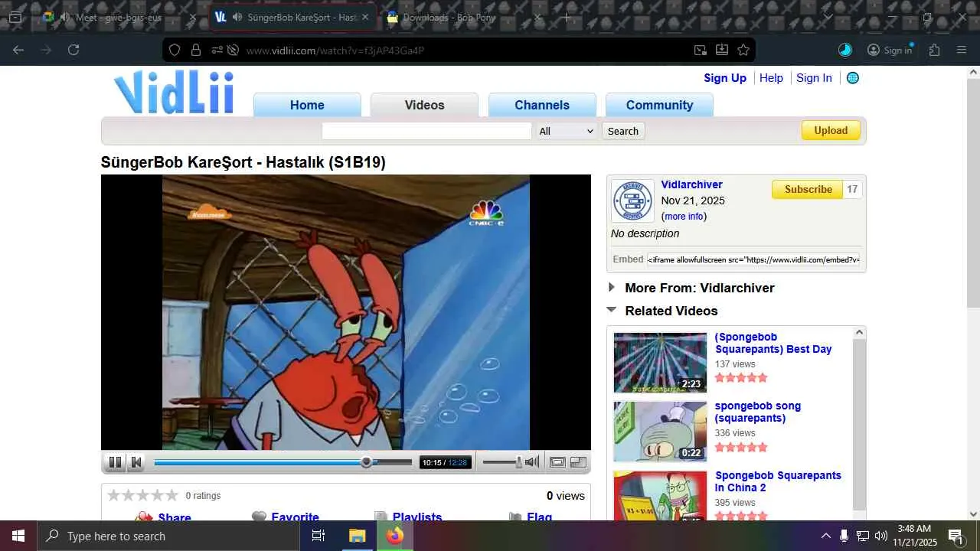
Task: Open the Firefox extensions puzzle icon
Action: pyautogui.click(x=935, y=51)
